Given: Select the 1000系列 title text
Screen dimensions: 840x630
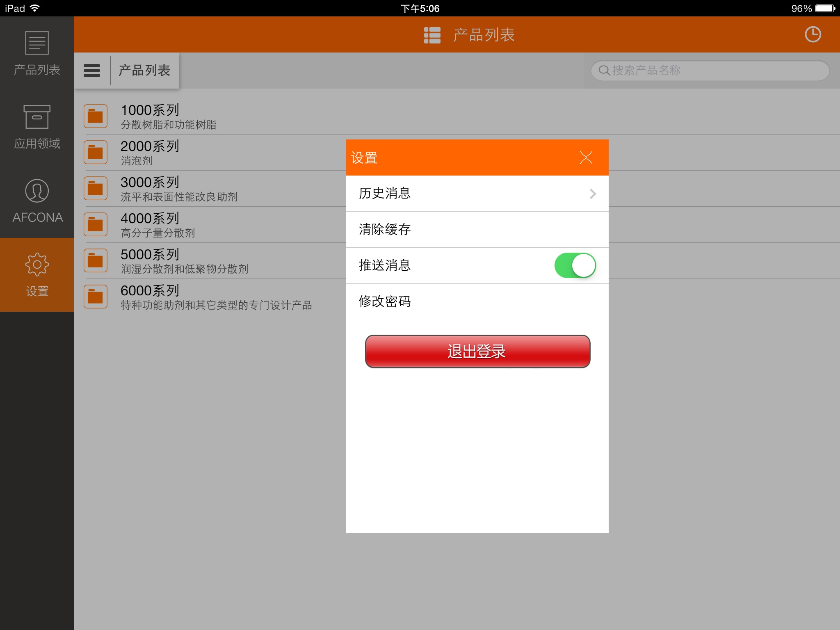Looking at the screenshot, I should [x=150, y=110].
